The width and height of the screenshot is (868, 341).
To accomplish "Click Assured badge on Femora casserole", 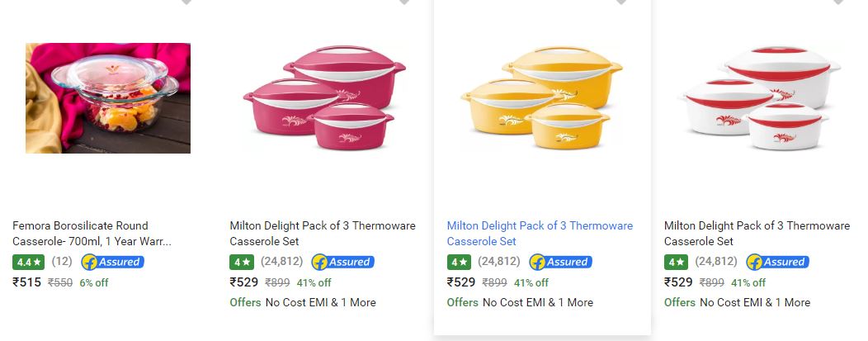I will point(113,262).
